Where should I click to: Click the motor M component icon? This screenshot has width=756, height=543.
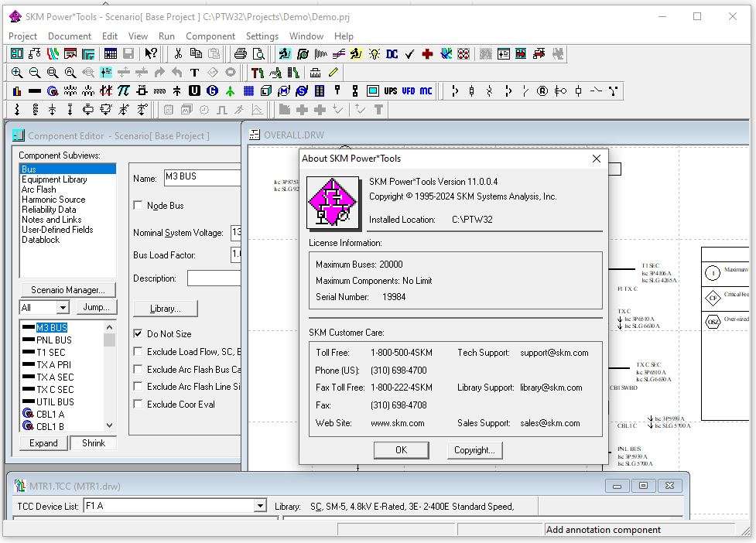click(x=284, y=90)
